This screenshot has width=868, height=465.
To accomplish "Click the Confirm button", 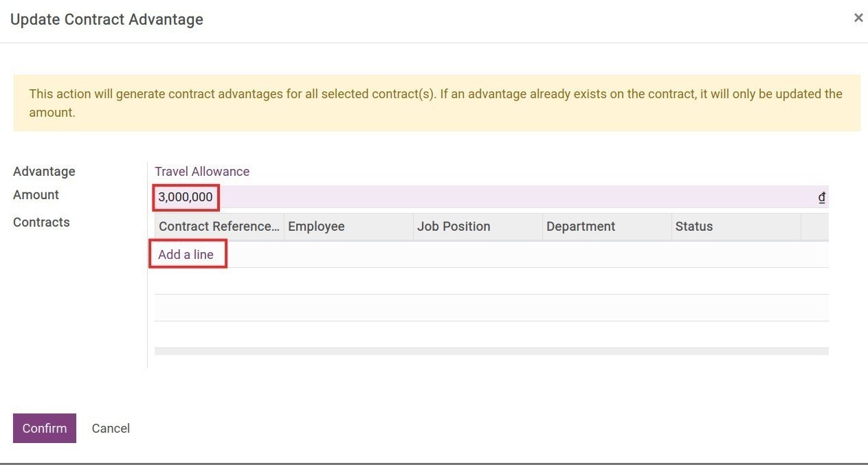I will click(x=45, y=428).
